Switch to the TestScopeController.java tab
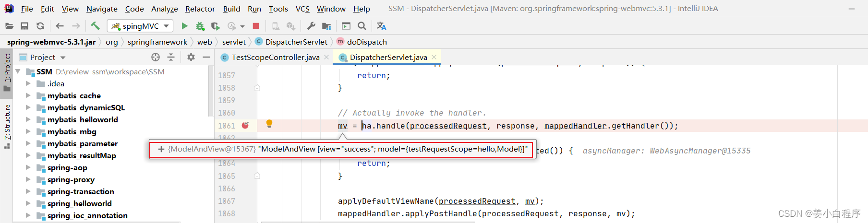 [x=276, y=57]
